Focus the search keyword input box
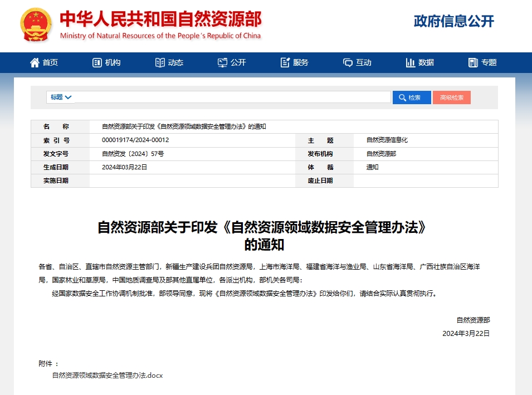 232,97
